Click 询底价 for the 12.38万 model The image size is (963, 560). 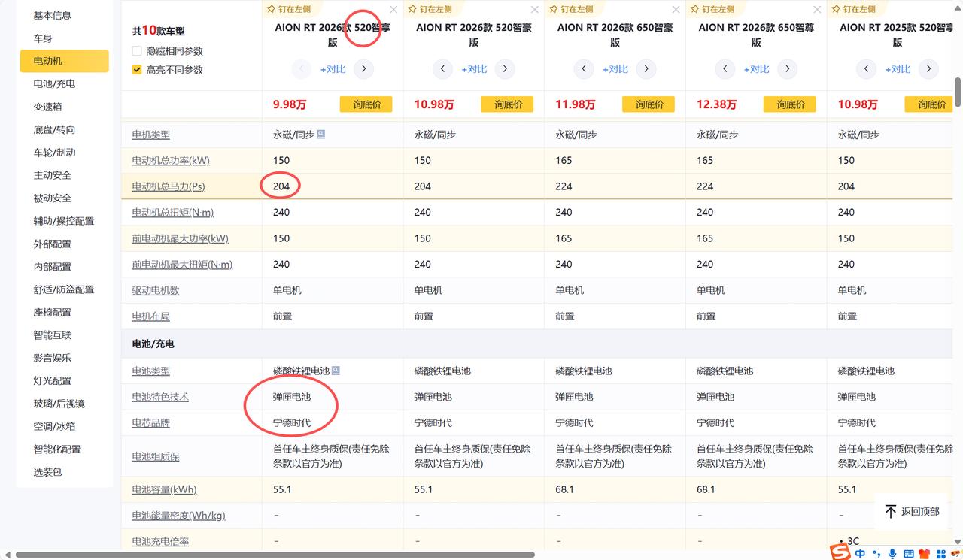point(790,104)
